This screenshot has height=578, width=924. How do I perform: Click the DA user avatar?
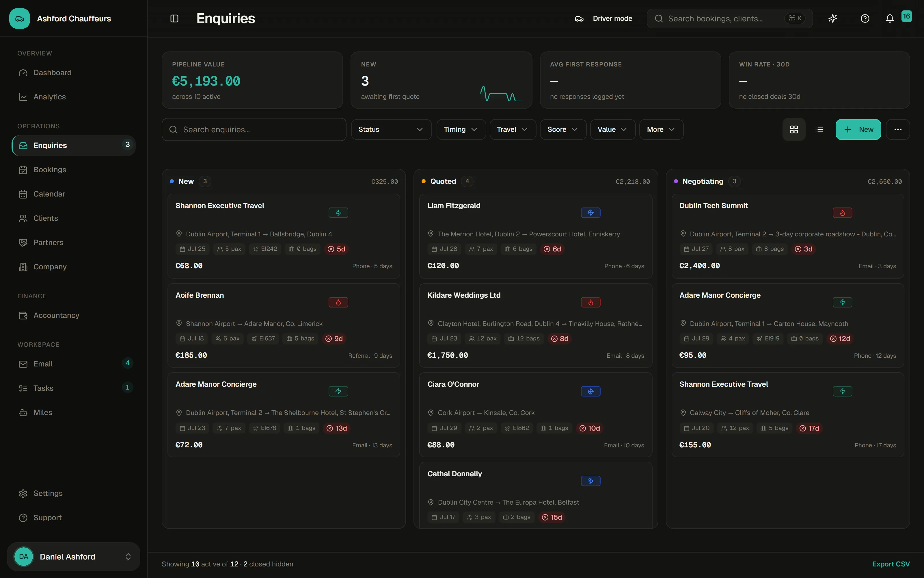tap(24, 557)
